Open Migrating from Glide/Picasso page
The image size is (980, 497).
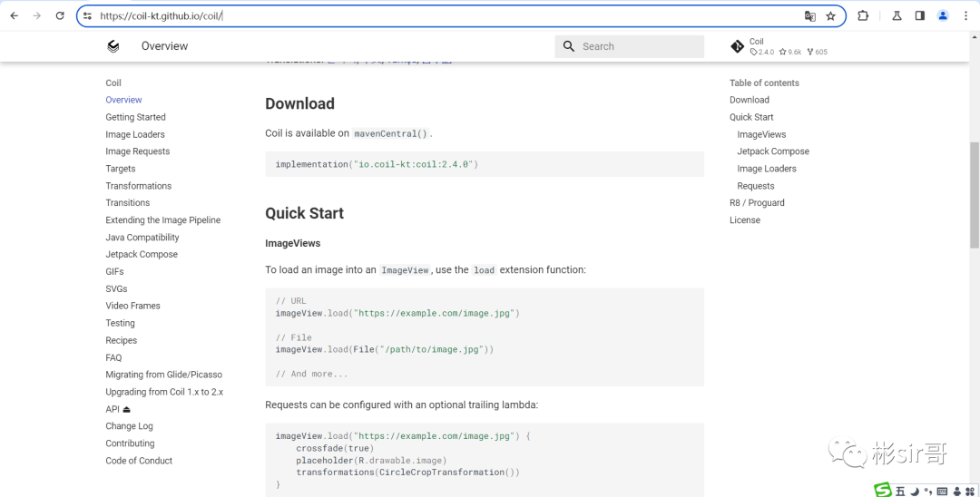click(x=163, y=375)
